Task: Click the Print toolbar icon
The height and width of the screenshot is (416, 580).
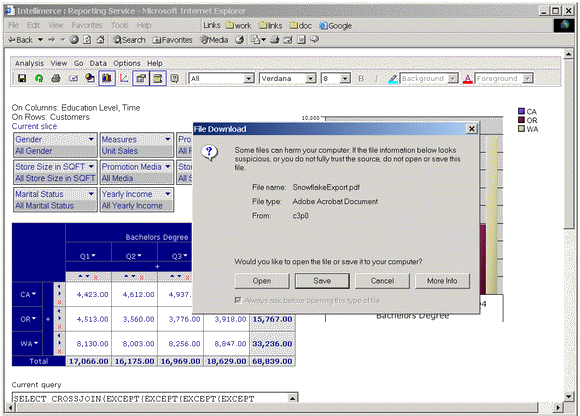Action: pyautogui.click(x=56, y=78)
